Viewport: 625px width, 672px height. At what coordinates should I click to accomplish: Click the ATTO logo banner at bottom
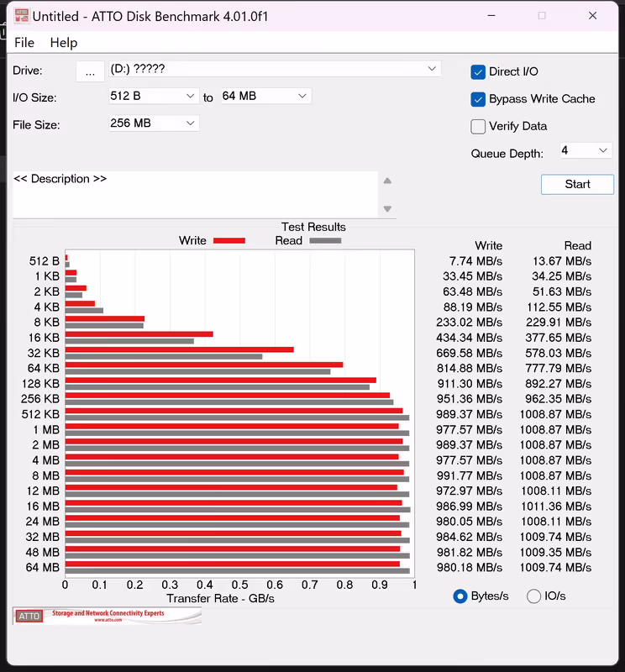pos(107,617)
